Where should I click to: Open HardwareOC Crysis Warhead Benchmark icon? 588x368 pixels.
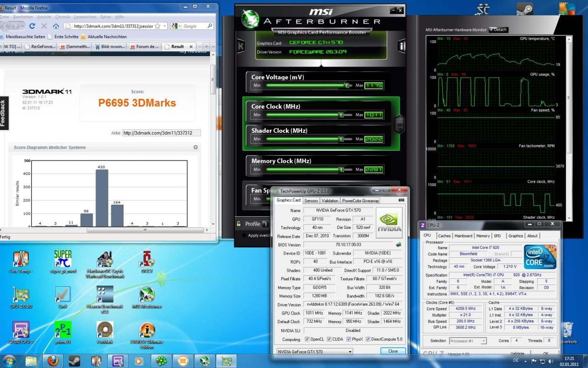105,265
